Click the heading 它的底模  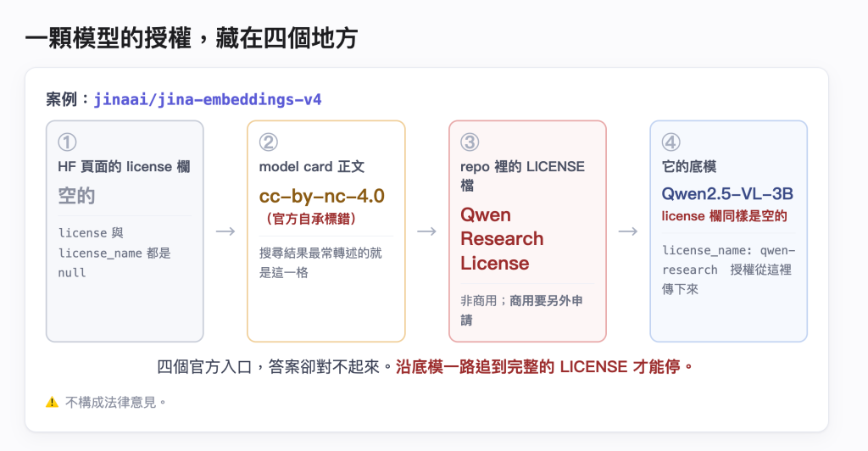(x=689, y=166)
